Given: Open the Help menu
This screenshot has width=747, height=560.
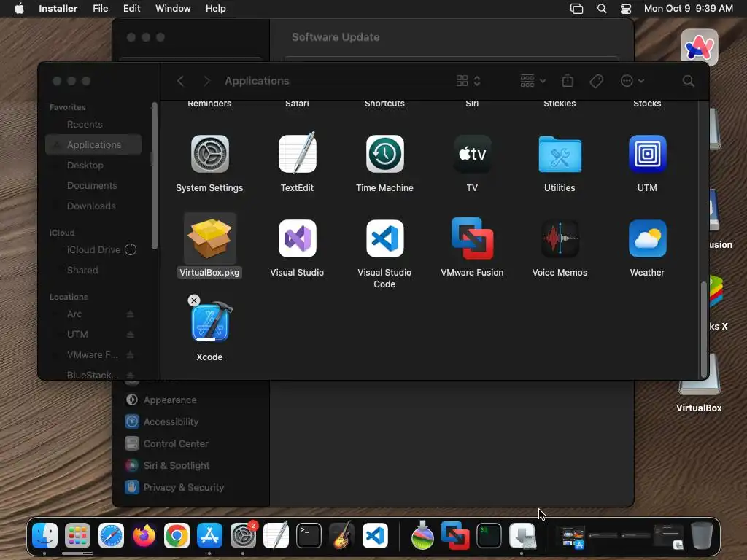Looking at the screenshot, I should [216, 9].
